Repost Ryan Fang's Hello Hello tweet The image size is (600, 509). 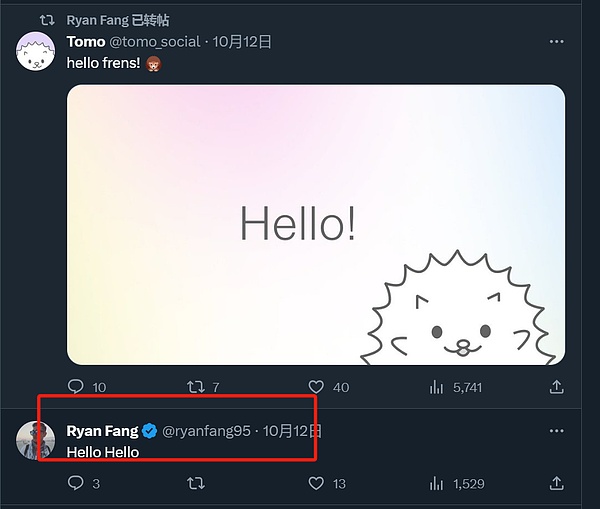[196, 483]
